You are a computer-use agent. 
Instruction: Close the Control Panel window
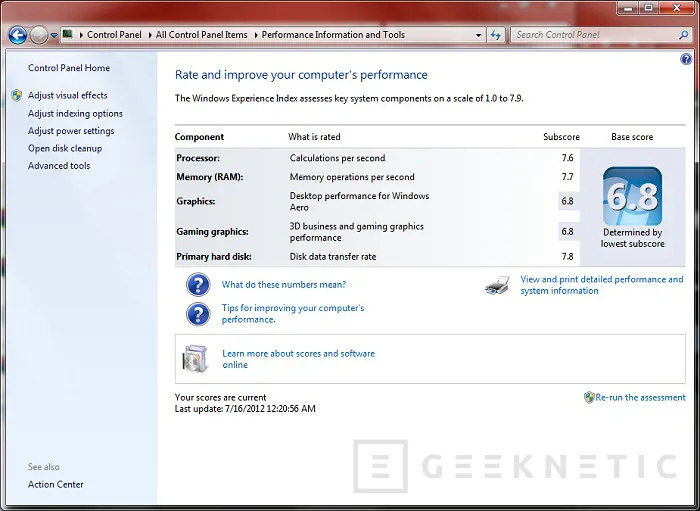[x=677, y=8]
